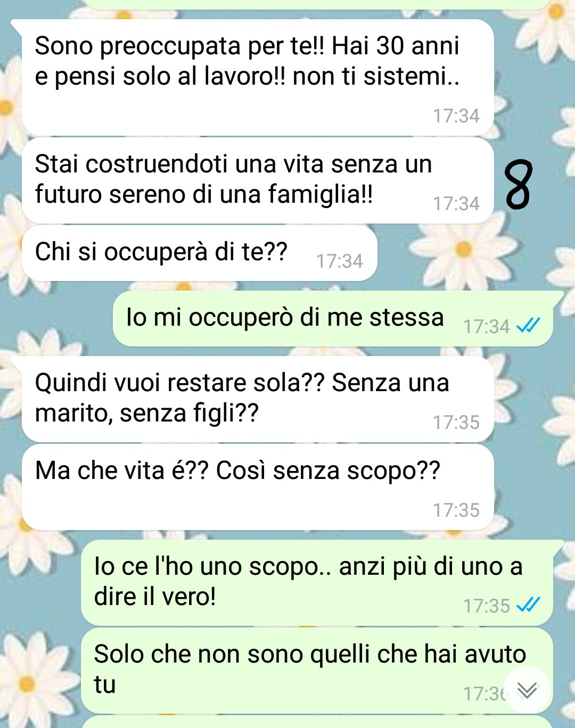Click the 17:35 timestamp under 'Ma che vita é??'

(x=456, y=510)
